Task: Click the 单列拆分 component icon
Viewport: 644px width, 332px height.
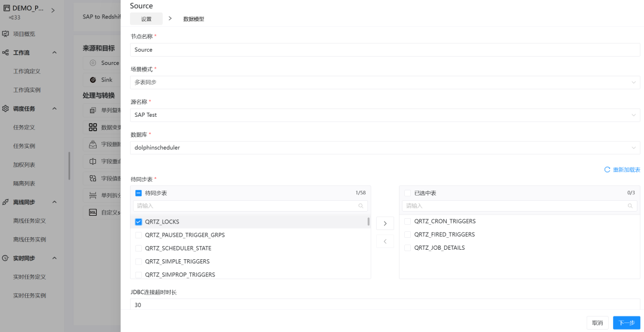Action: point(93,196)
